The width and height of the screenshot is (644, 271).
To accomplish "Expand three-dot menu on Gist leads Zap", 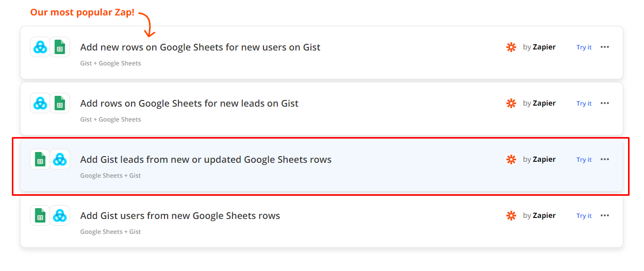I will [605, 160].
